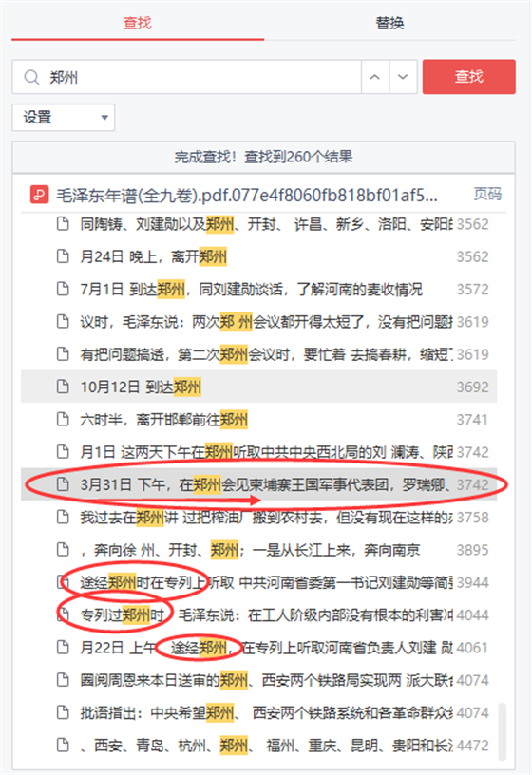Open the 设置 dropdown
532x775 pixels.
[x=64, y=118]
